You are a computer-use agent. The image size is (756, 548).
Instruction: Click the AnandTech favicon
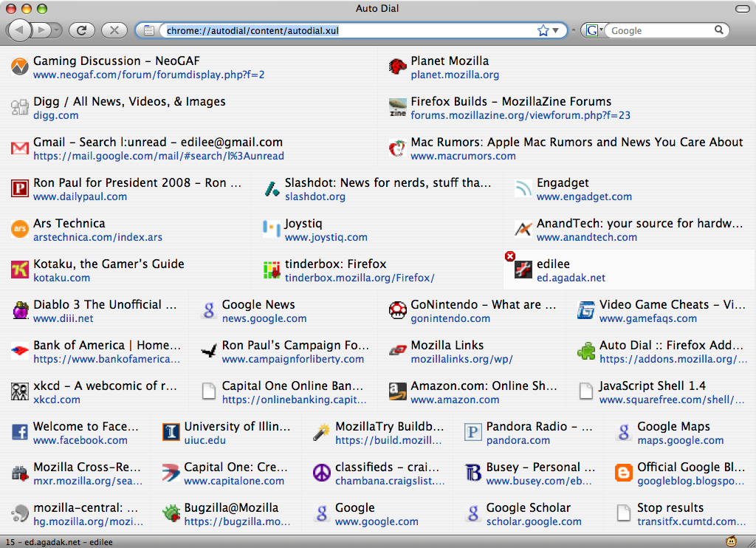pos(523,229)
